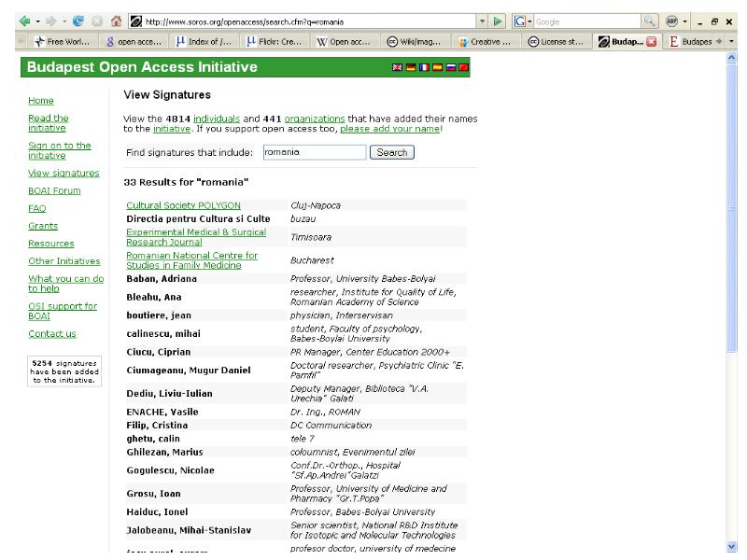
Task: Follow the individuals link
Action: point(217,119)
